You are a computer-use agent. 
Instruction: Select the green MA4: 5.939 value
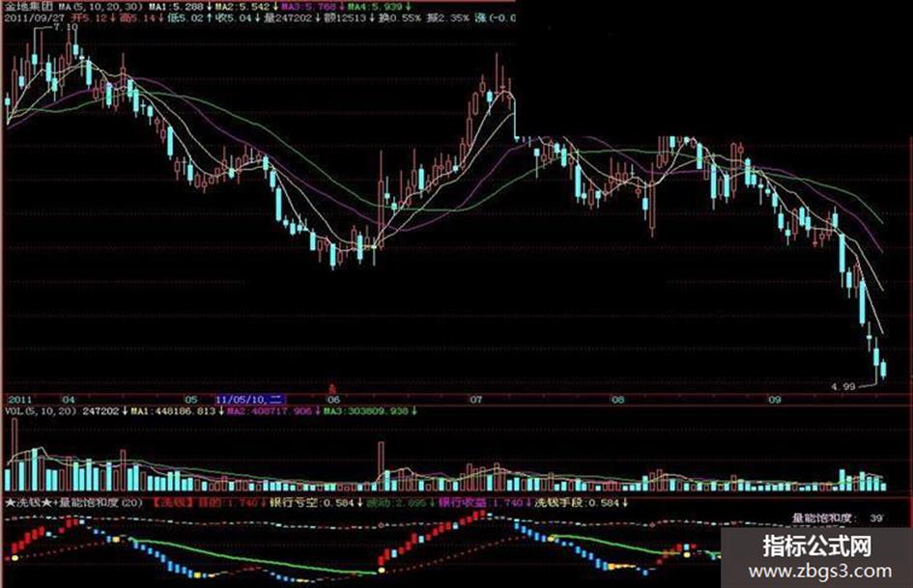click(x=375, y=7)
